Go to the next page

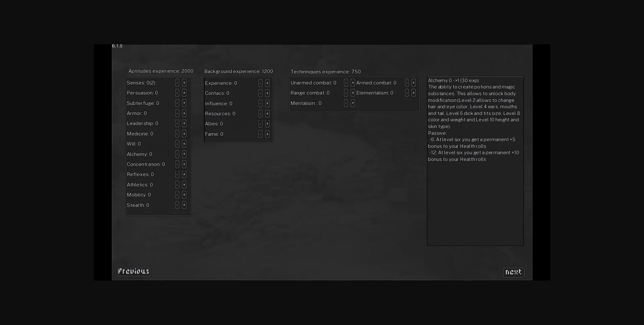[514, 272]
